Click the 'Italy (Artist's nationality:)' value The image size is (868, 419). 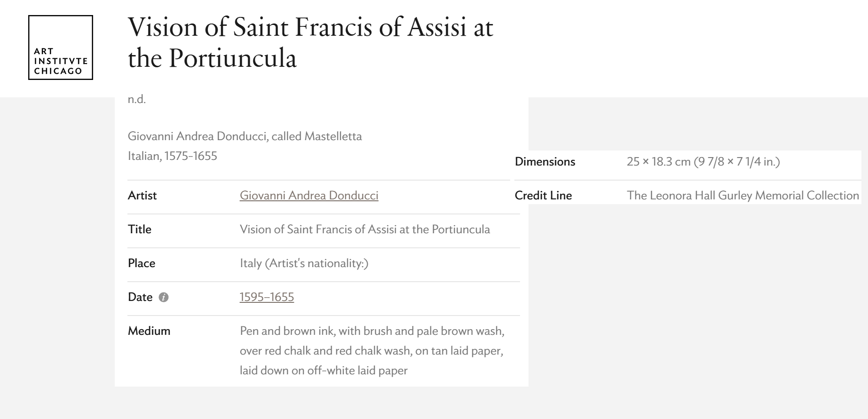pos(304,263)
